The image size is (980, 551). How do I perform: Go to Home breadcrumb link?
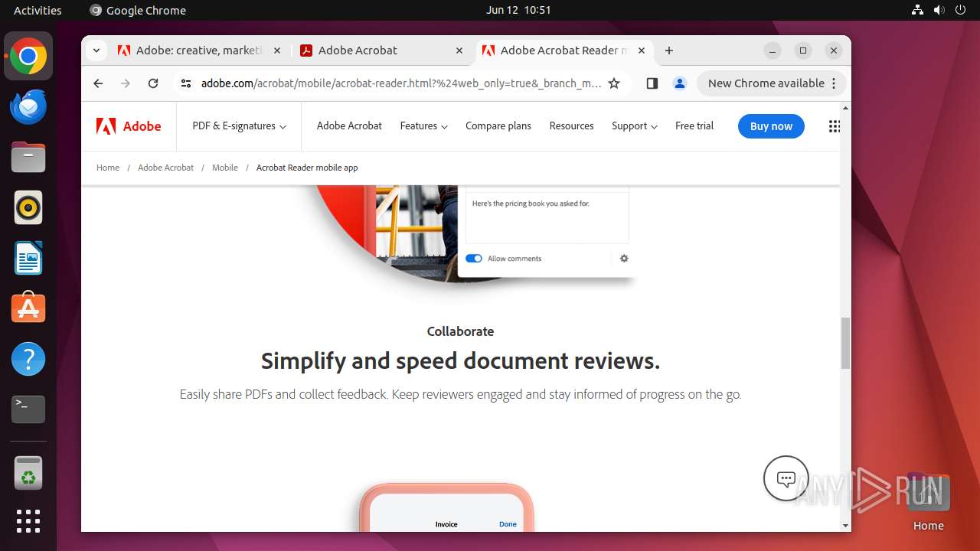click(108, 168)
